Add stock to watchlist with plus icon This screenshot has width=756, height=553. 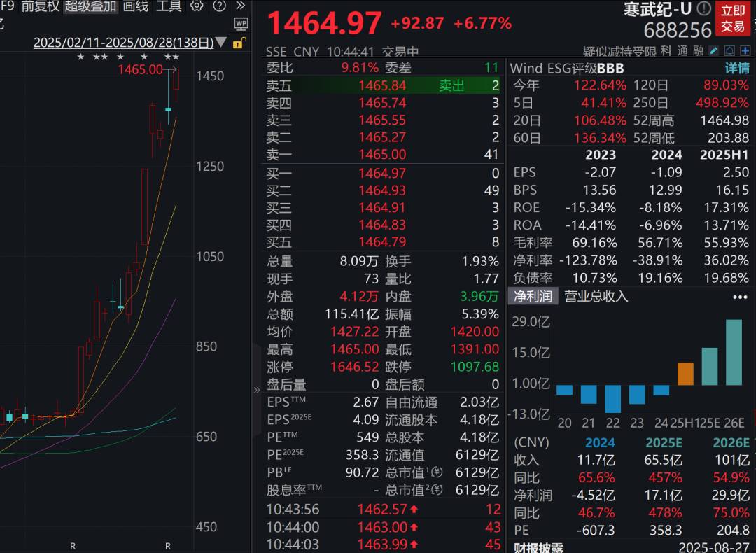point(745,50)
